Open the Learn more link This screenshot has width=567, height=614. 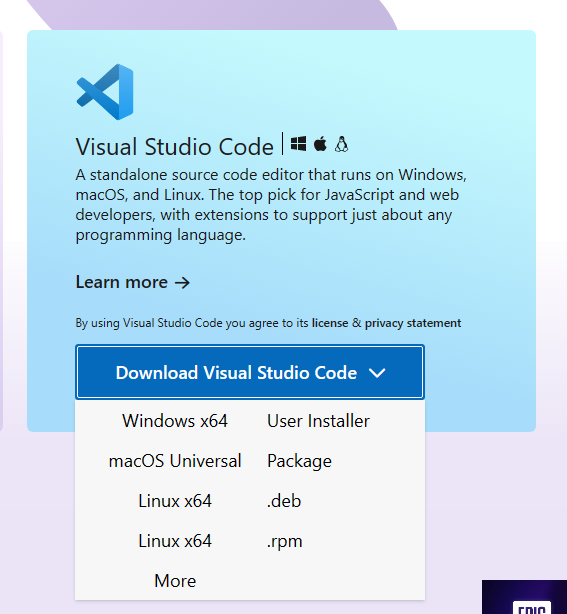pos(133,282)
